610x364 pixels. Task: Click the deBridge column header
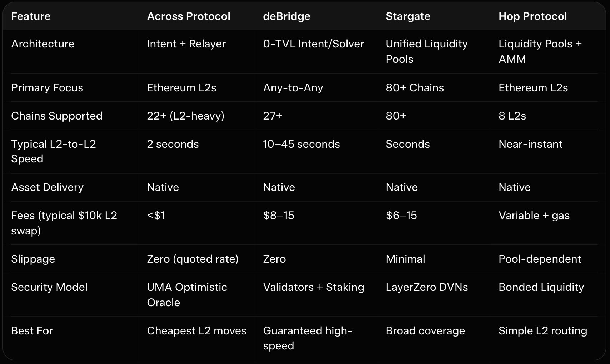[x=286, y=16]
